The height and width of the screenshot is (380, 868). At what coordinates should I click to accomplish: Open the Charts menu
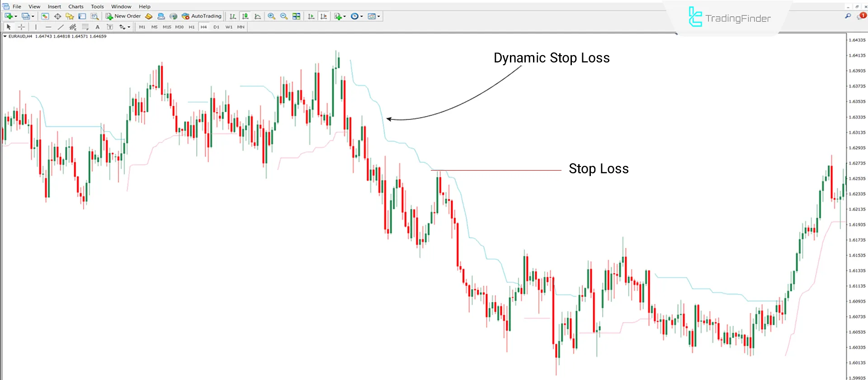tap(75, 6)
